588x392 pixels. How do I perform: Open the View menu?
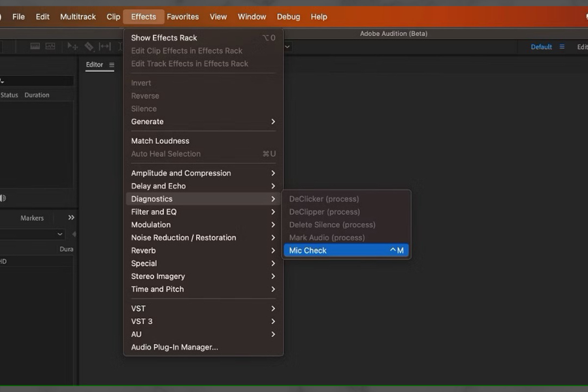pos(218,17)
